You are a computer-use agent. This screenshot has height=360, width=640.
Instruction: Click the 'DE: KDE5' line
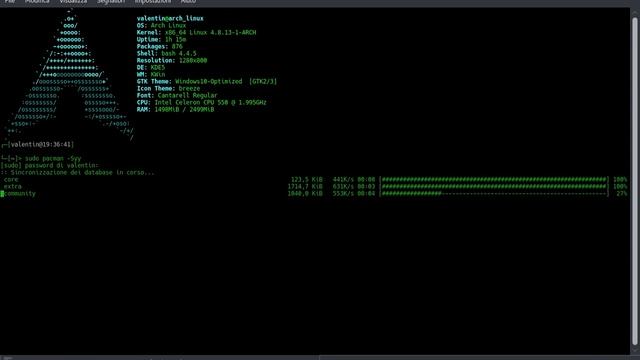151,67
